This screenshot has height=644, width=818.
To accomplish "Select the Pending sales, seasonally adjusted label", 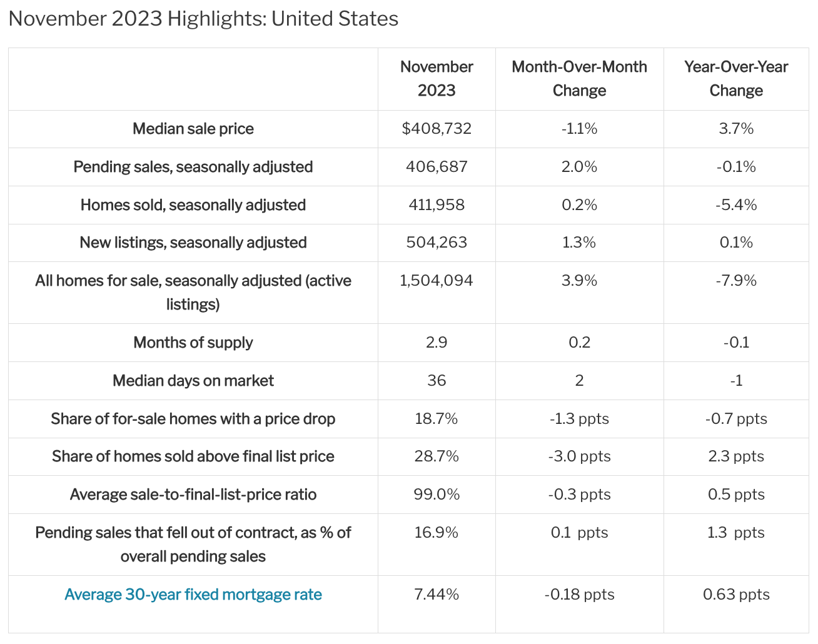I will point(193,167).
